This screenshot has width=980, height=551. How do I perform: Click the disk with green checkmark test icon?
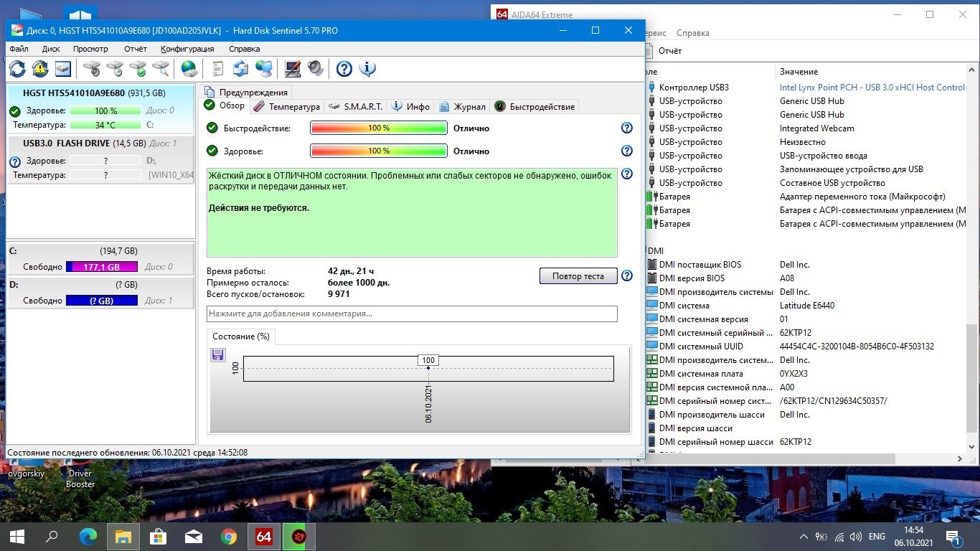(x=138, y=69)
